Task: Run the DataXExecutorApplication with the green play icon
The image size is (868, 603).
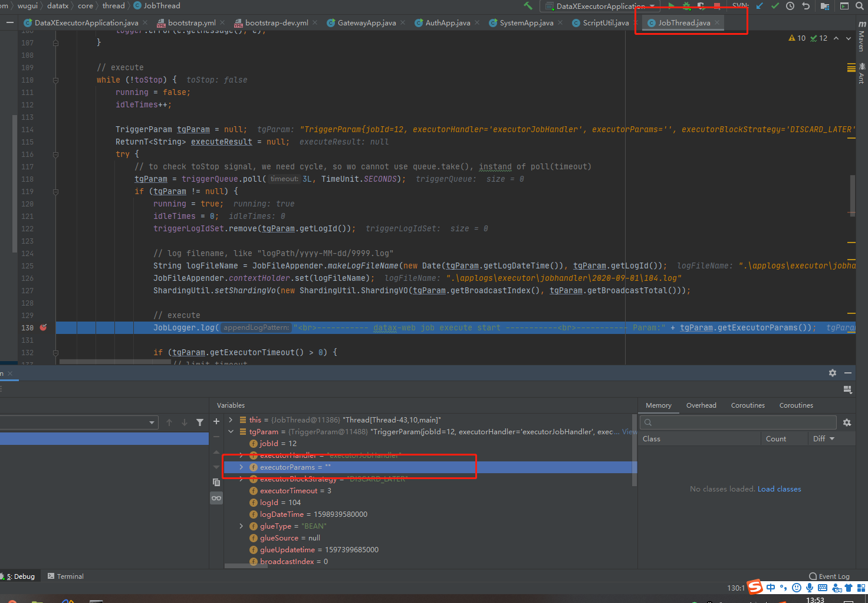Action: [x=672, y=6]
